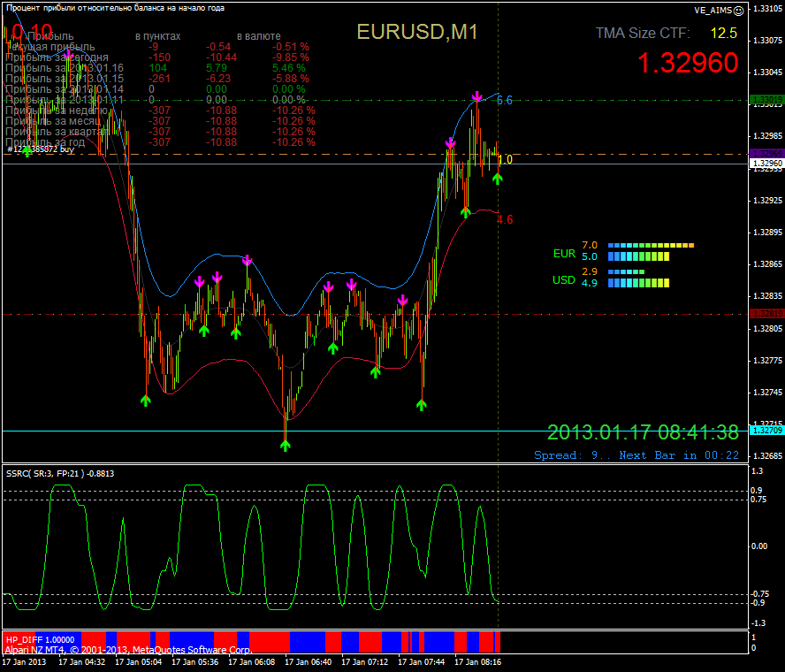This screenshot has height=672, width=785.
Task: Select the VE_AIMS expert advisor label
Action: click(713, 11)
